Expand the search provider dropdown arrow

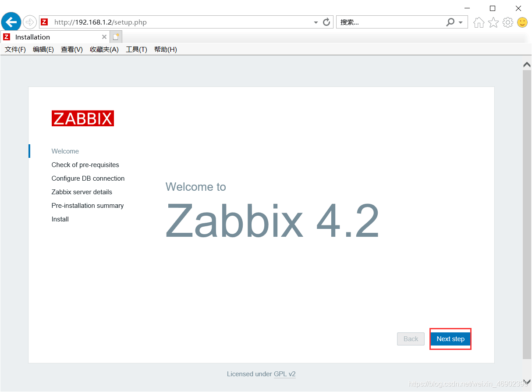(461, 22)
